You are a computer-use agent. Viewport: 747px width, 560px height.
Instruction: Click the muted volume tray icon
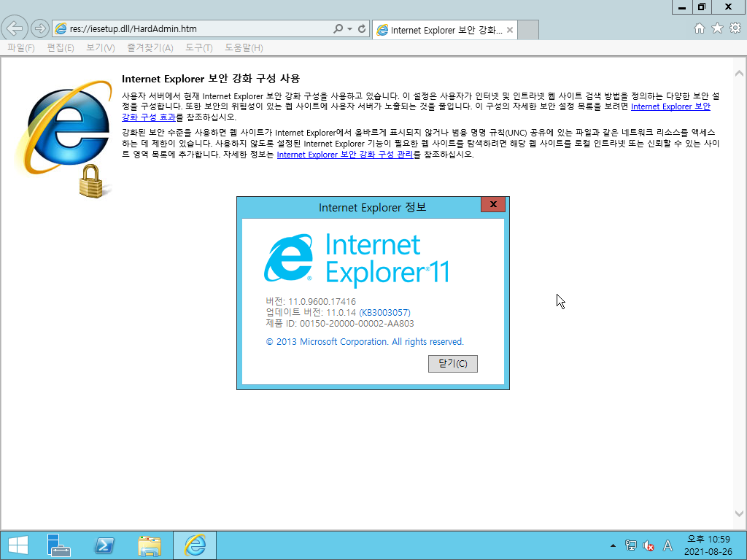coord(649,545)
